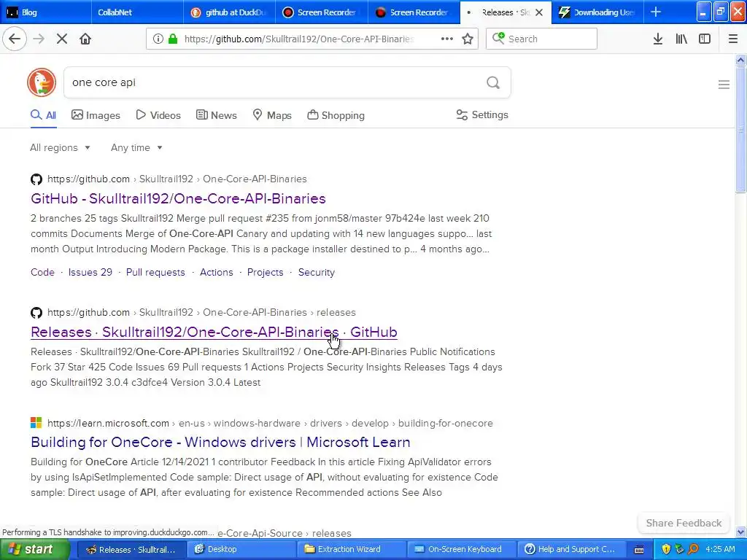Click the 4:25 AM taskbar clock
747x560 pixels.
coord(720,549)
